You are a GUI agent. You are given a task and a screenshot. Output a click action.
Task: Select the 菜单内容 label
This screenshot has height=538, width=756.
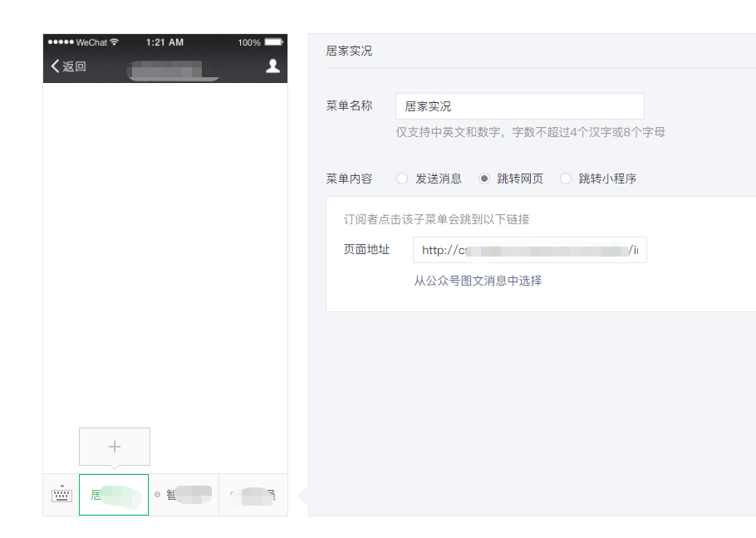(x=349, y=179)
